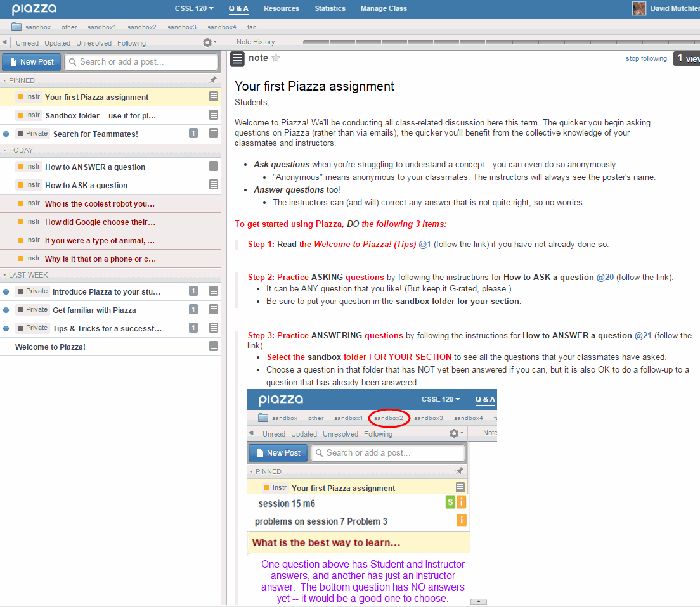Click the New Post button below the Unread filter
This screenshot has height=607, width=700.
[x=31, y=62]
